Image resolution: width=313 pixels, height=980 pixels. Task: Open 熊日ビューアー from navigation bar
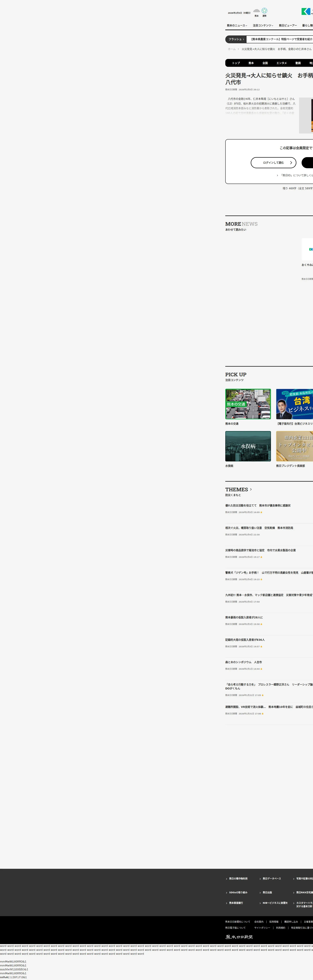pos(288,25)
